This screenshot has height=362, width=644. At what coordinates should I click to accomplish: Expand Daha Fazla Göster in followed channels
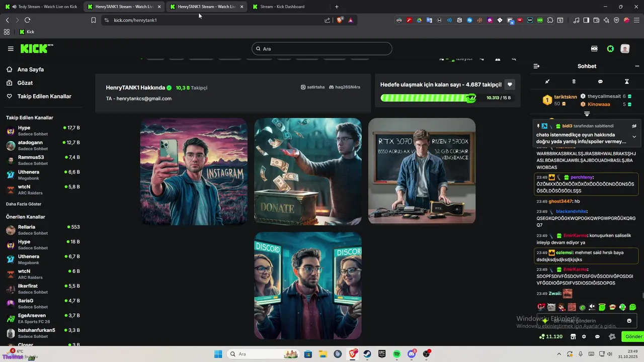[x=24, y=204]
